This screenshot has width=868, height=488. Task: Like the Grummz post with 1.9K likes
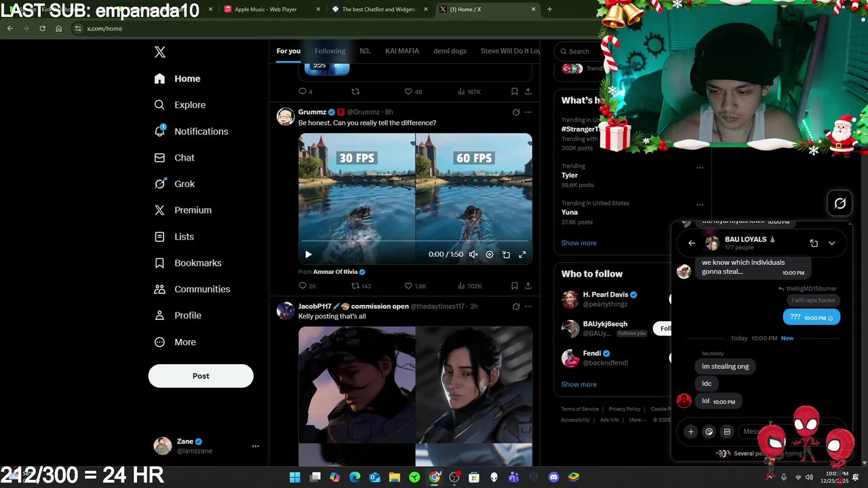point(415,286)
